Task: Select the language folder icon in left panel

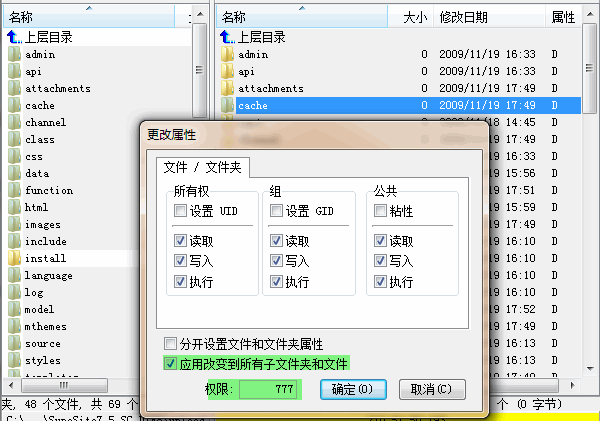Action: pos(14,275)
